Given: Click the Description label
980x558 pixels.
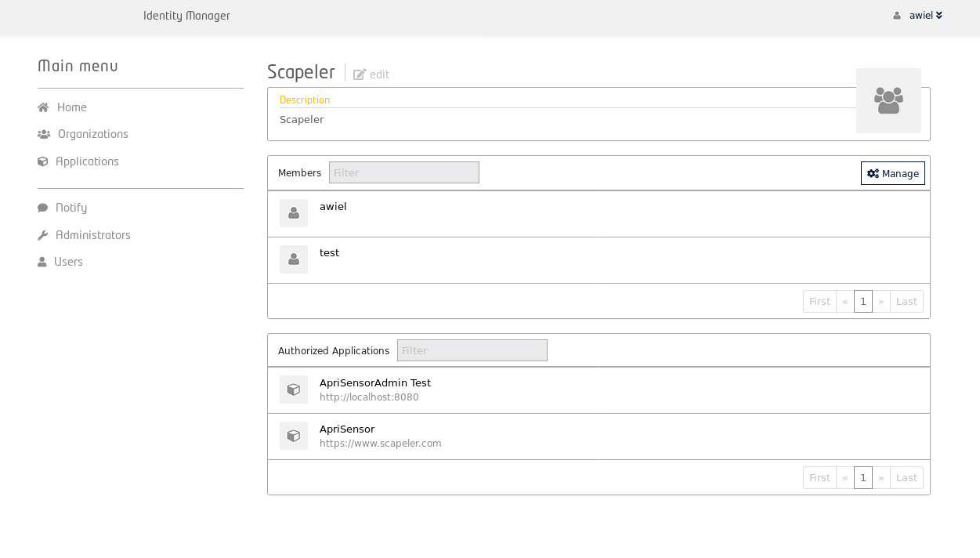Looking at the screenshot, I should point(305,100).
